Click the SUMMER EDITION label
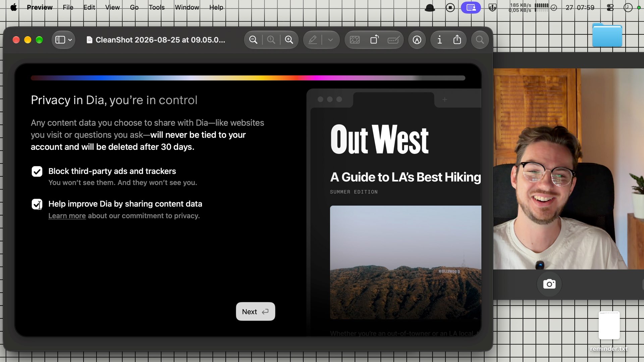This screenshot has width=644, height=362. pos(354,192)
